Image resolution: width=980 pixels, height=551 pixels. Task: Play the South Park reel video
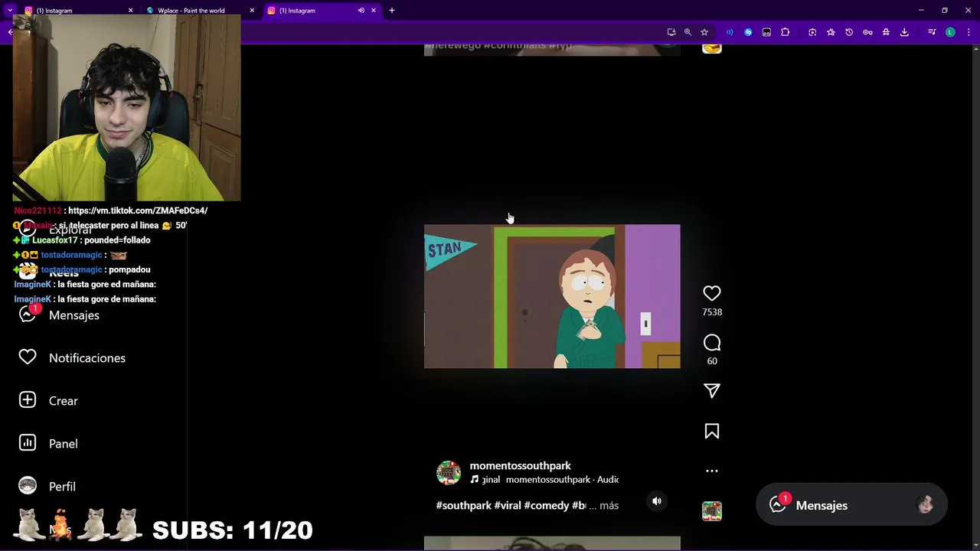[552, 296]
